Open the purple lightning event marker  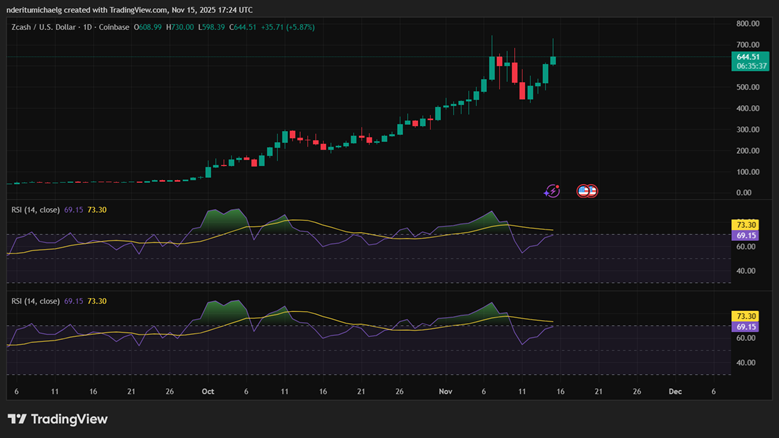[x=552, y=190]
